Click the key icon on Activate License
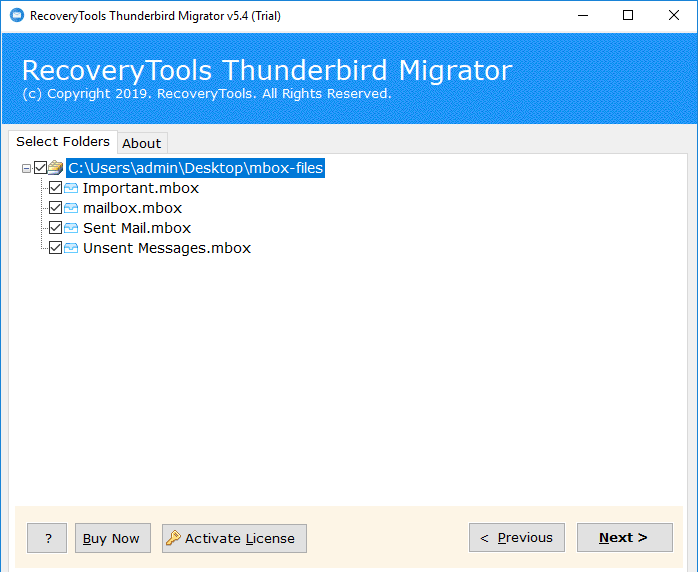Screen dimensions: 698x572 (173, 538)
